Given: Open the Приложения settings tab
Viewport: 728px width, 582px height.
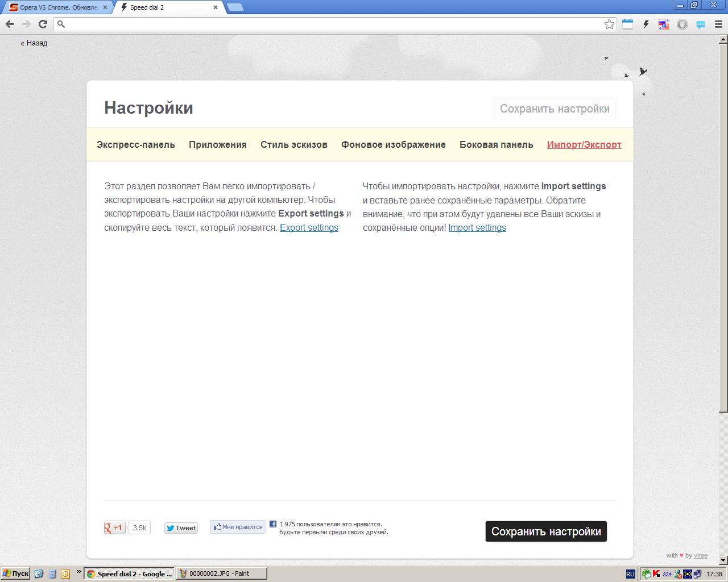Looking at the screenshot, I should coord(217,144).
